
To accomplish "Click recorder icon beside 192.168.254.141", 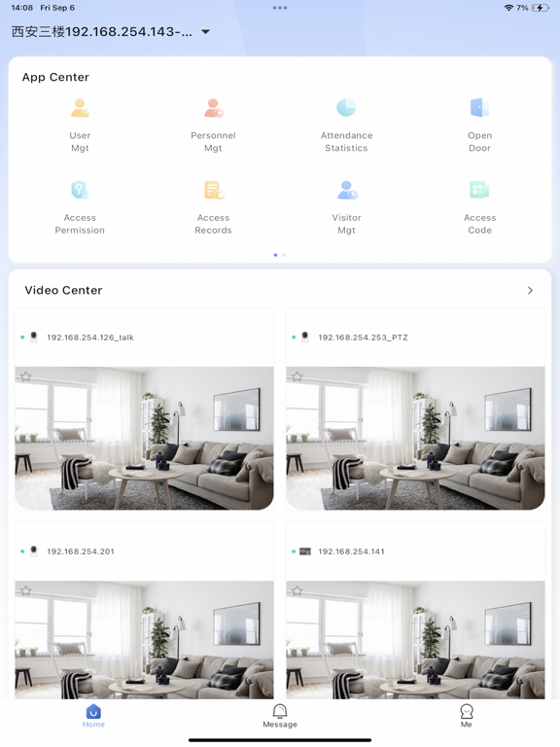I will (x=304, y=551).
